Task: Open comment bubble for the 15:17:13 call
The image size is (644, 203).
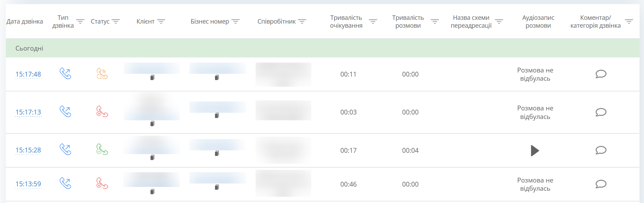Action: 601,112
